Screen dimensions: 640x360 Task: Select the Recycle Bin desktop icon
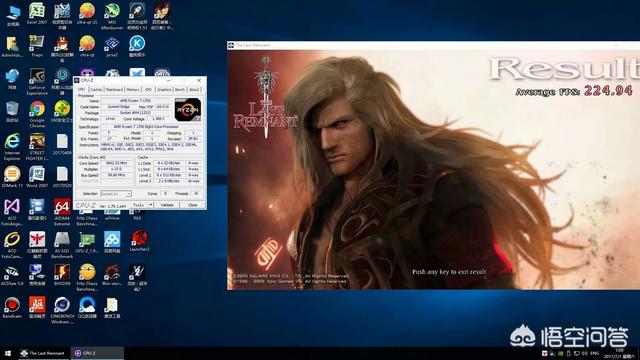coord(12,111)
